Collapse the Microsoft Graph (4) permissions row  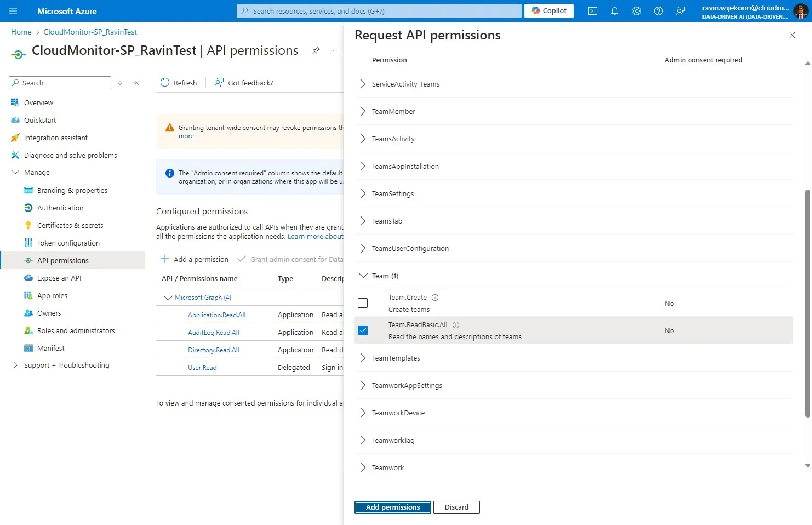click(168, 298)
